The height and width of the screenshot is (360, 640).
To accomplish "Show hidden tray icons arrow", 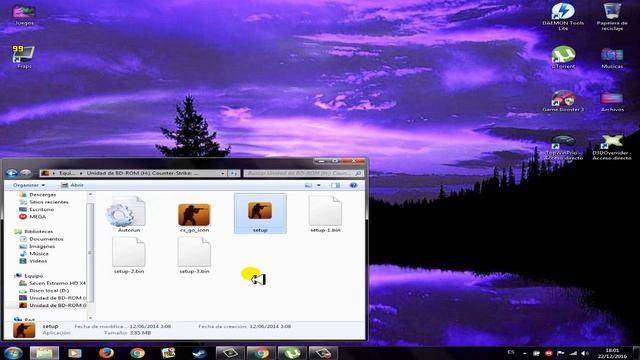I will pyautogui.click(x=524, y=353).
